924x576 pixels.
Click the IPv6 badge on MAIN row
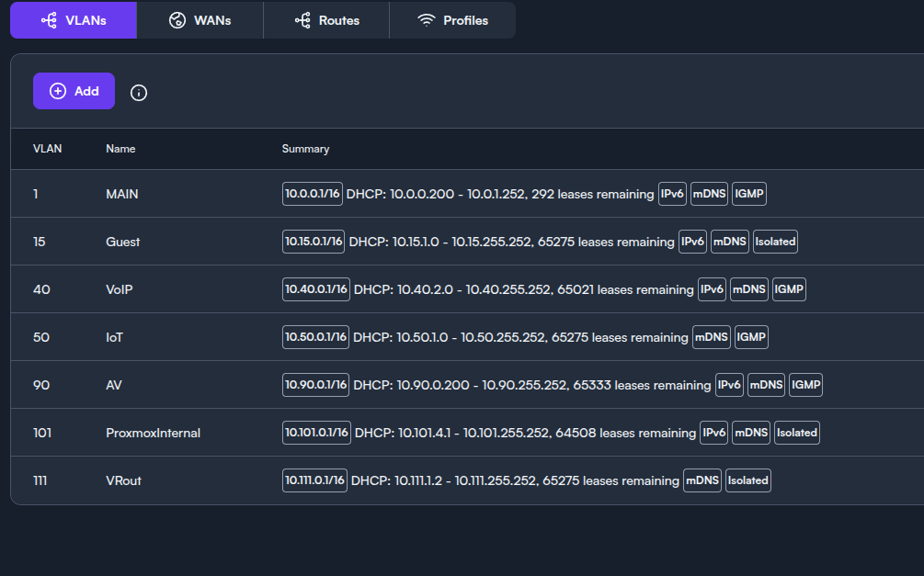tap(672, 194)
